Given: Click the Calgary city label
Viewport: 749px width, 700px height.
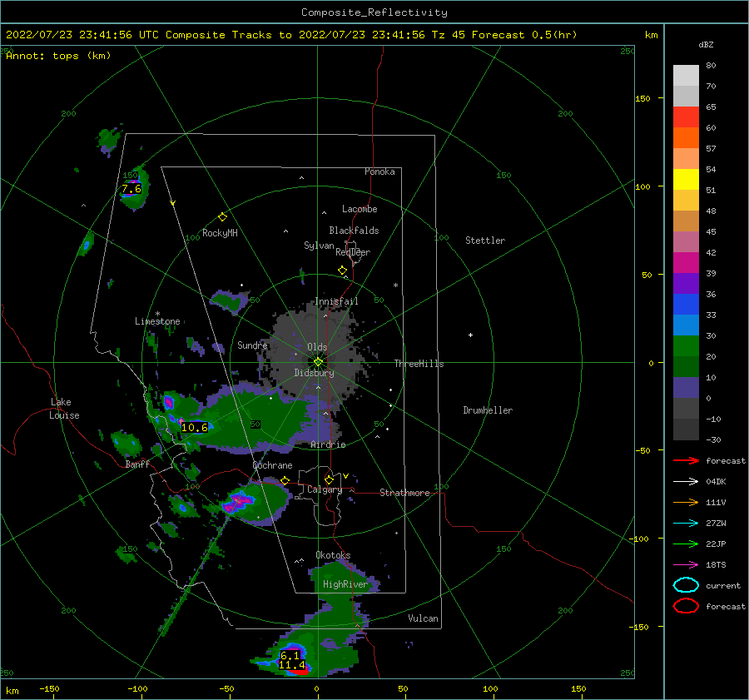Looking at the screenshot, I should pos(325,489).
